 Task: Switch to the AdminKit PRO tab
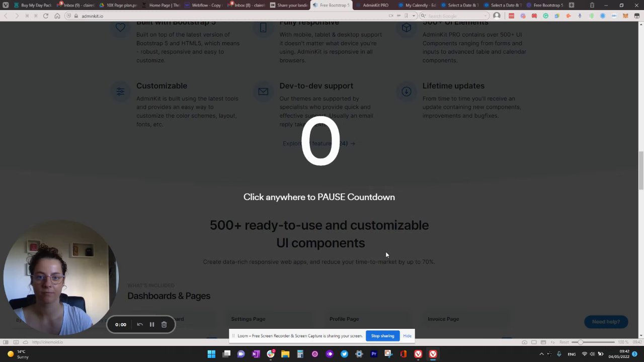coord(374,5)
